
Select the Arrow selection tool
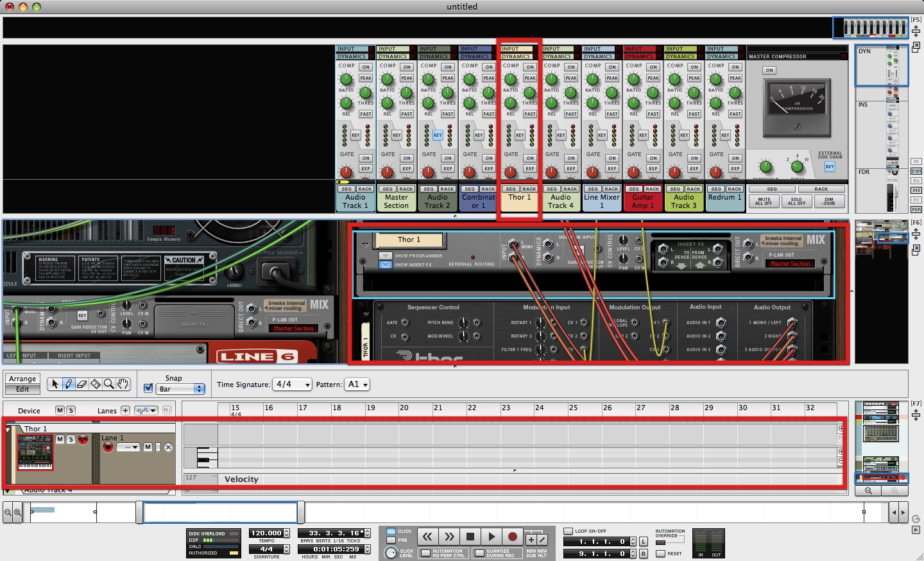click(x=55, y=384)
